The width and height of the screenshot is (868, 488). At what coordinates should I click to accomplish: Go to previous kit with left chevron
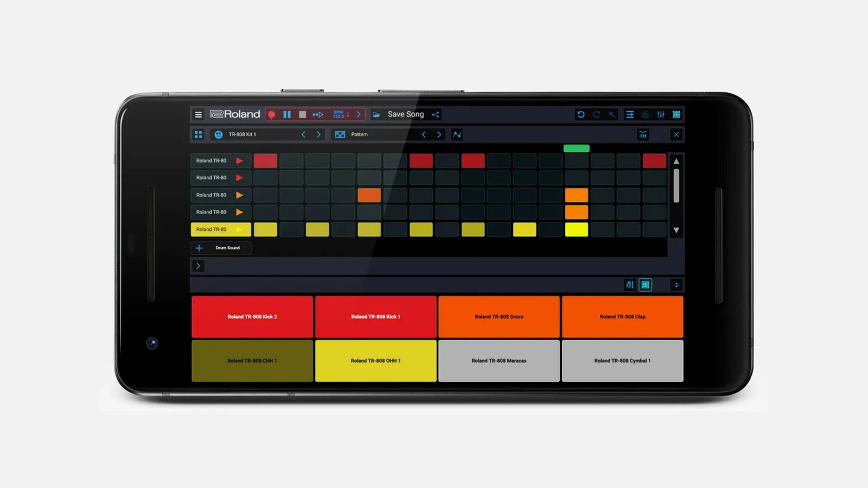click(304, 134)
